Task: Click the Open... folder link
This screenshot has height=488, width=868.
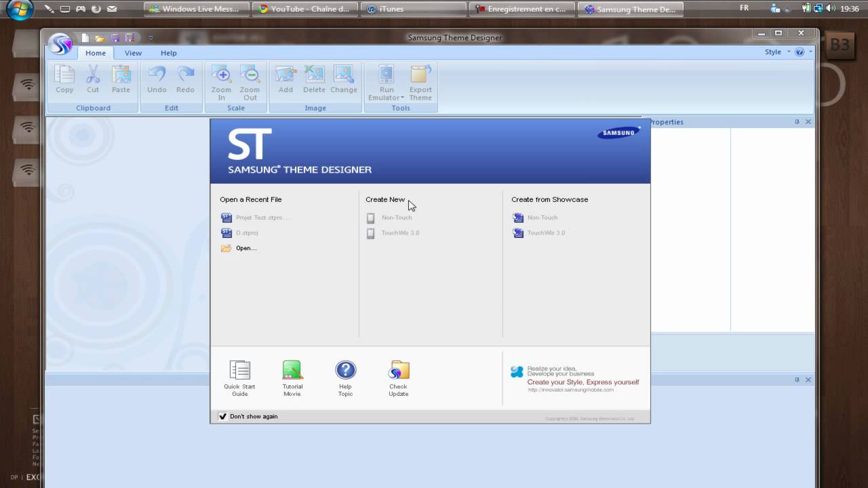Action: coord(239,248)
